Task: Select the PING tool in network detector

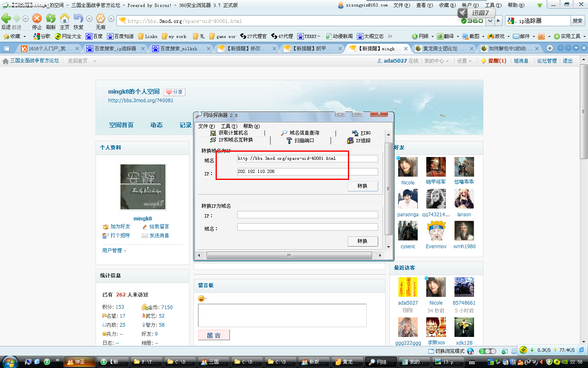Action: [x=361, y=133]
